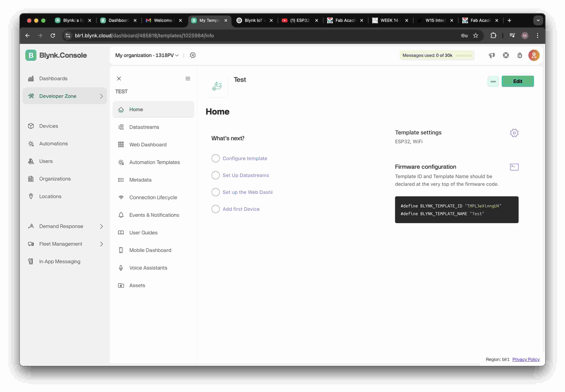
Task: Open the bug report icon
Action: pos(520,55)
